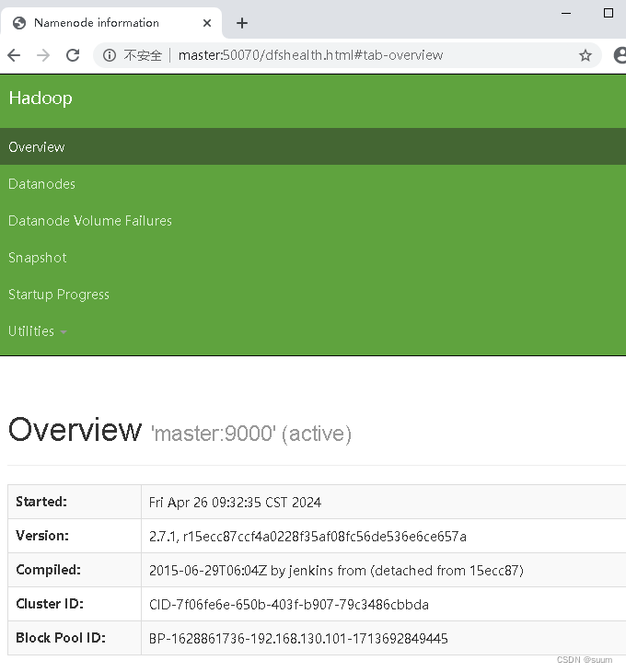Click the Compiled value by jenkins

tap(336, 571)
